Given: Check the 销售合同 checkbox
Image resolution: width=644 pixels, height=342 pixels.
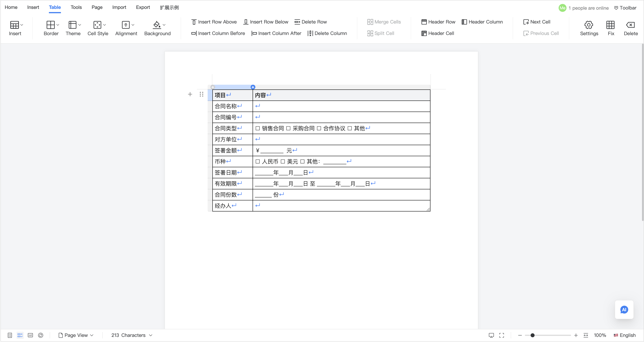Looking at the screenshot, I should [x=258, y=128].
